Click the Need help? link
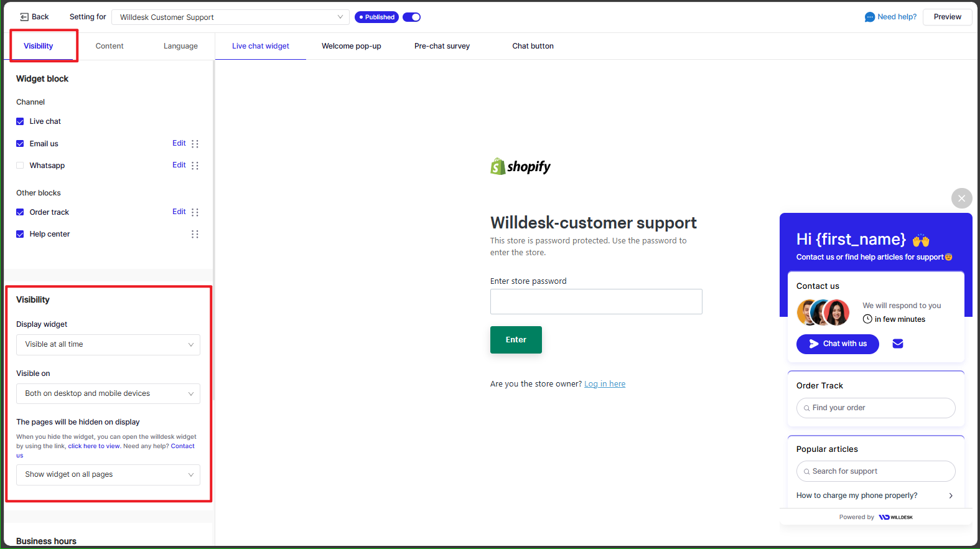This screenshot has width=980, height=549. pyautogui.click(x=897, y=17)
